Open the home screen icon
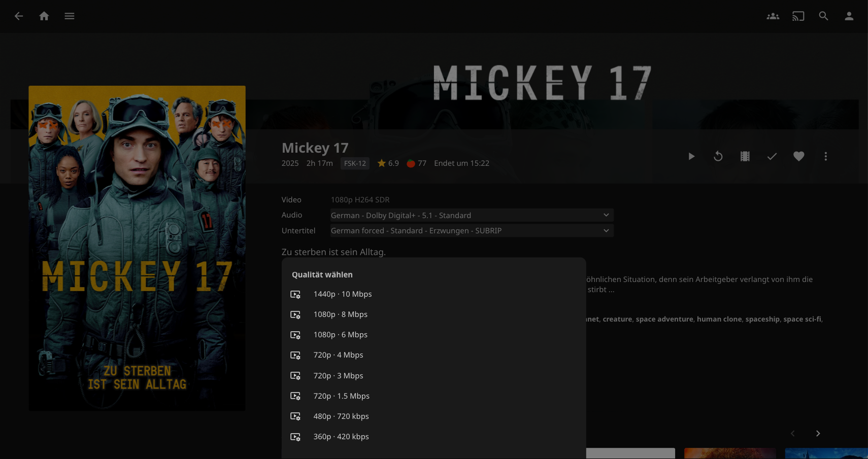Image resolution: width=868 pixels, height=459 pixels. click(x=44, y=16)
